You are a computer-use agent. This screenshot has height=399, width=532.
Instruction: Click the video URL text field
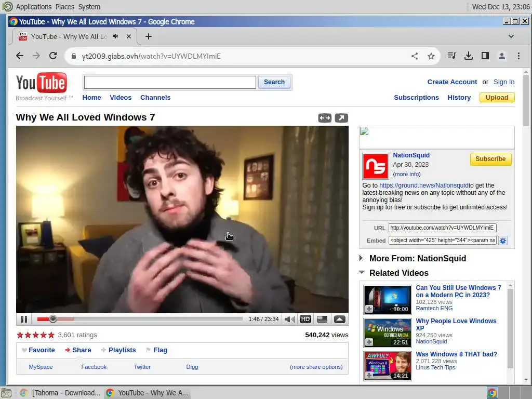tap(443, 228)
